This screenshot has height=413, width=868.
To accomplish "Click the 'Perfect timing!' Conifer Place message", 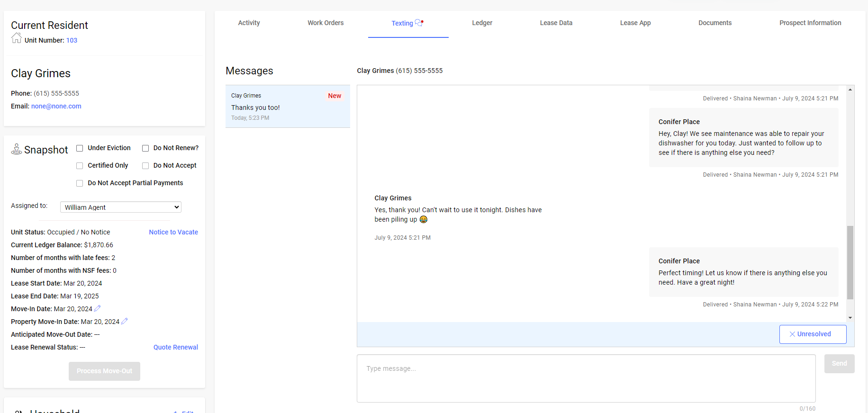I will click(x=744, y=272).
